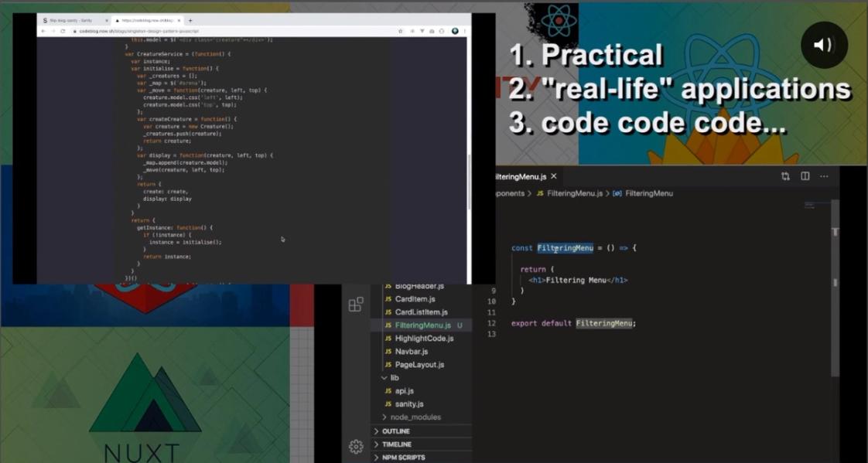Collapse the lib folder in explorer
This screenshot has width=868, height=463.
tap(389, 378)
